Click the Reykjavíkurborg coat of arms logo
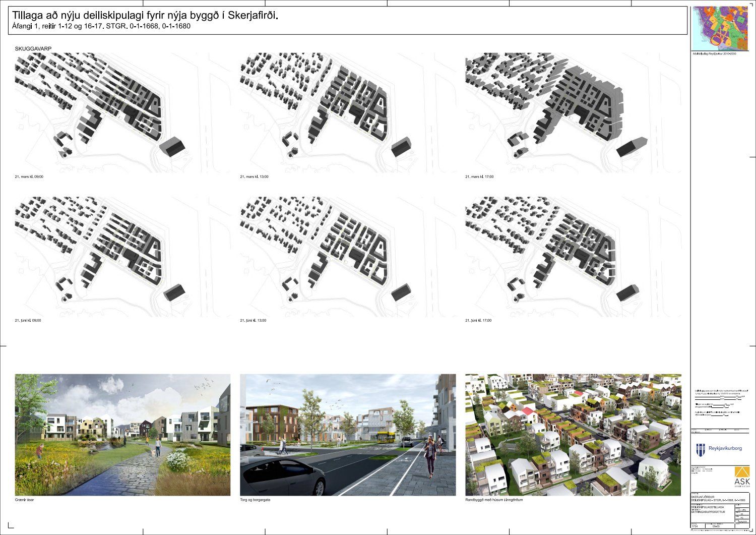 click(701, 449)
